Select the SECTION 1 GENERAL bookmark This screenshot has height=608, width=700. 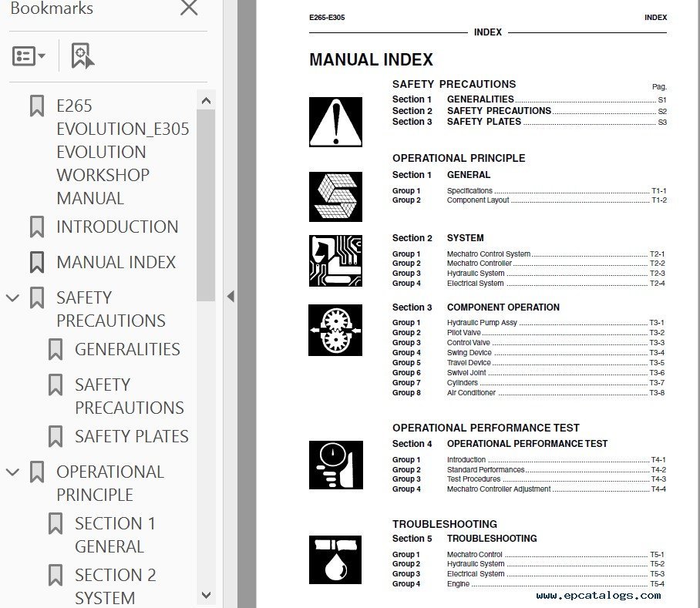(x=115, y=535)
